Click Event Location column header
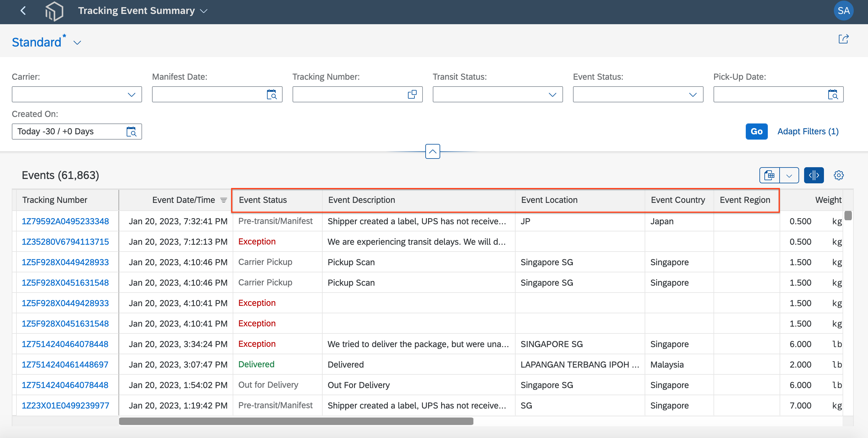 click(580, 200)
